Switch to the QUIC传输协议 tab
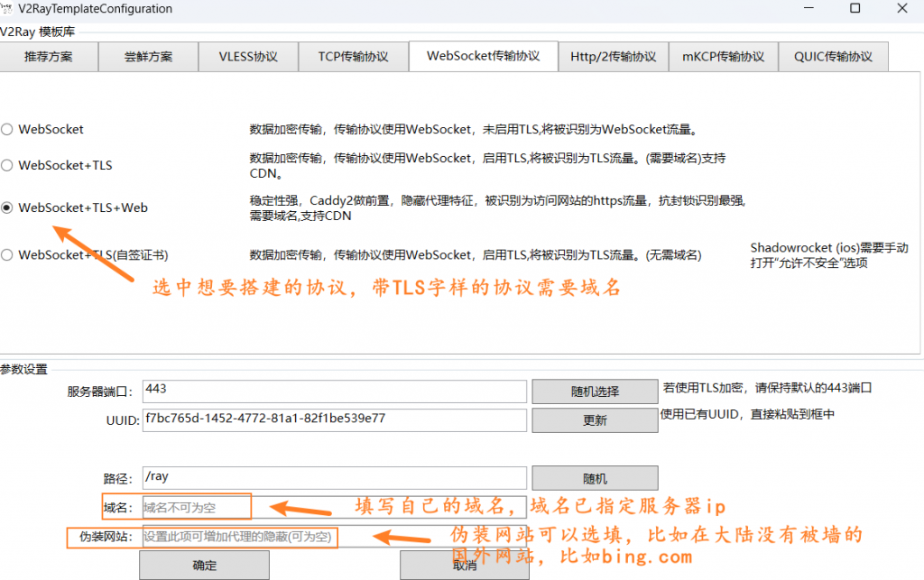Image resolution: width=924 pixels, height=580 pixels. pyautogui.click(x=833, y=56)
